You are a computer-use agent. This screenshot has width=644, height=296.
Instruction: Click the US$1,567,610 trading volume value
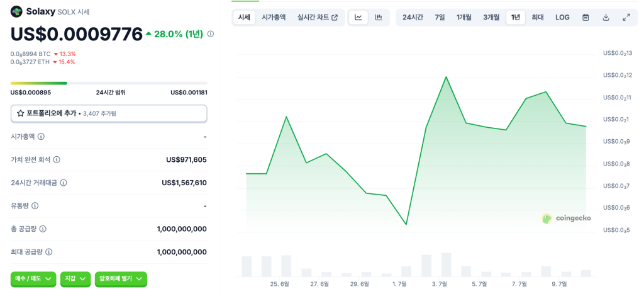(x=184, y=183)
